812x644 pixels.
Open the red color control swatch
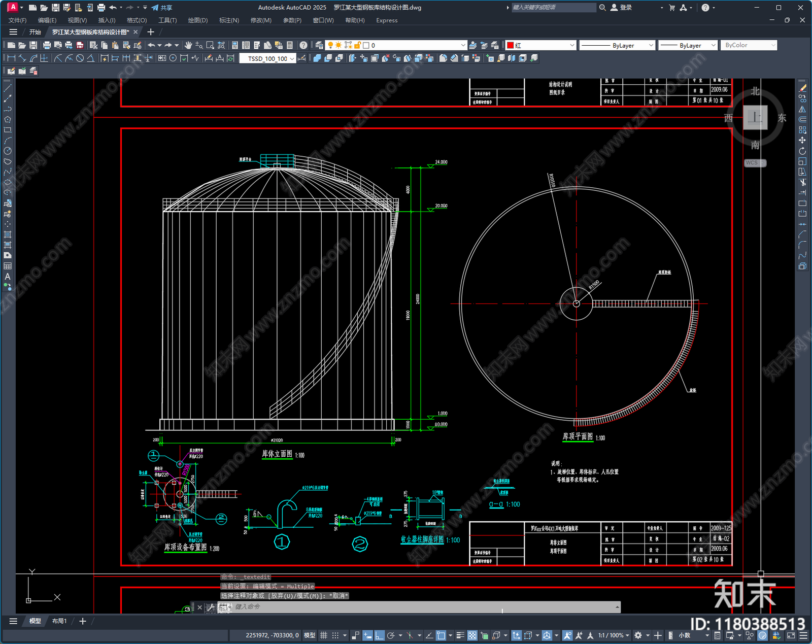pos(541,45)
